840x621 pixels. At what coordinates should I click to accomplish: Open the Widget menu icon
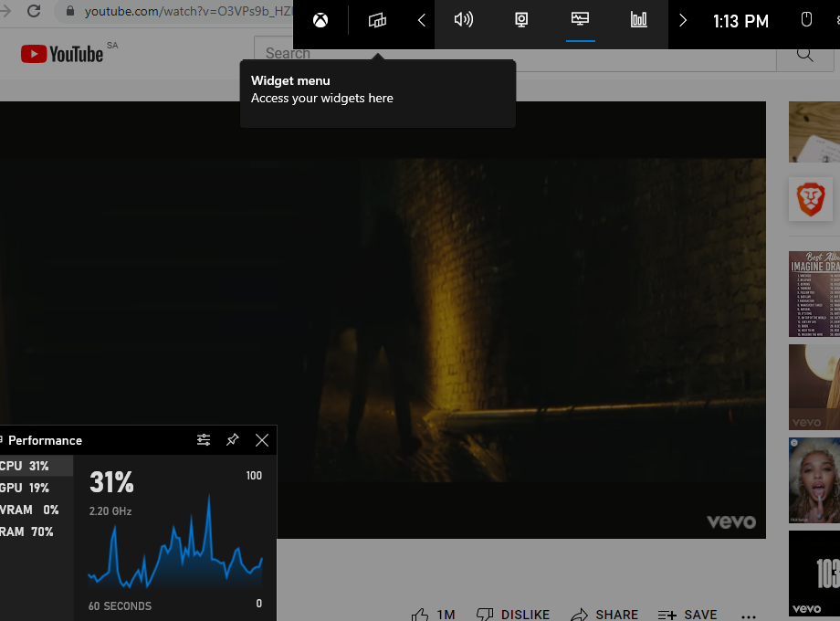coord(377,20)
